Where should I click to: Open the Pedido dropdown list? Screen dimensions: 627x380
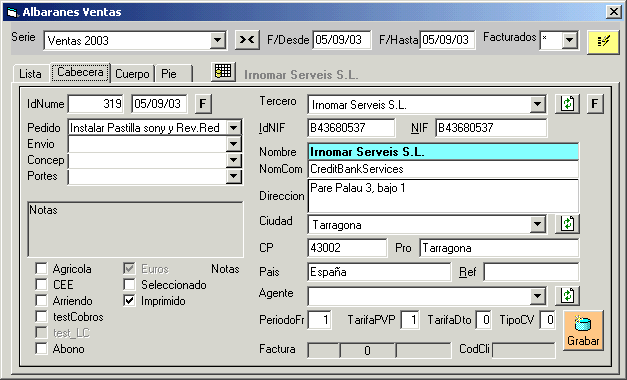[x=234, y=128]
